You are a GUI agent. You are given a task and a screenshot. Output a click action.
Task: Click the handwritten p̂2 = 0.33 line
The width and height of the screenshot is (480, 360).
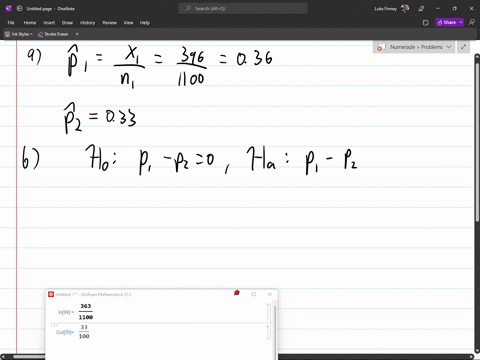(100, 118)
